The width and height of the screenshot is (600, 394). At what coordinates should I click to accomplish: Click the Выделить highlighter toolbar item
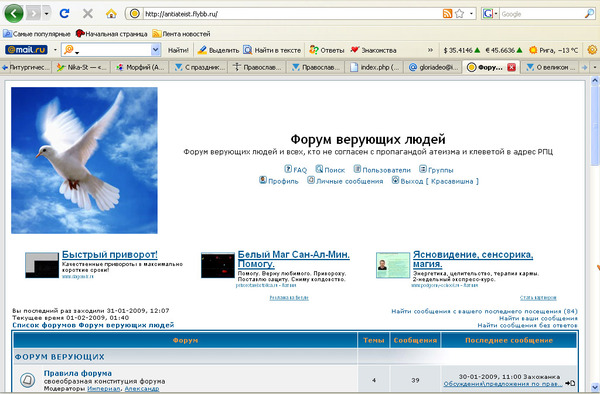(x=218, y=50)
